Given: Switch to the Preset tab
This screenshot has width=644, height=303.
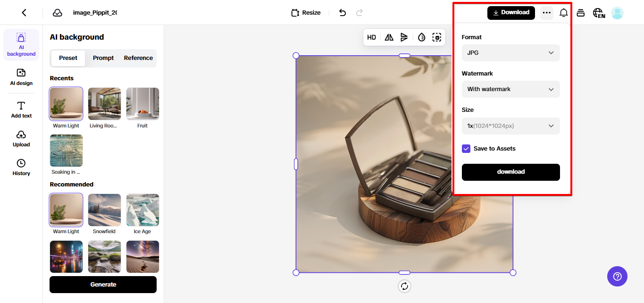Looking at the screenshot, I should (68, 58).
